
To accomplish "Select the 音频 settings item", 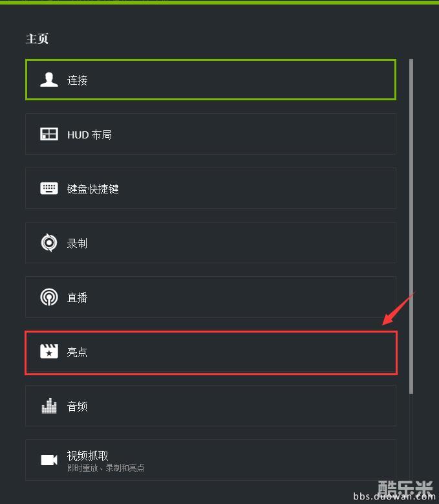I will pyautogui.click(x=211, y=406).
